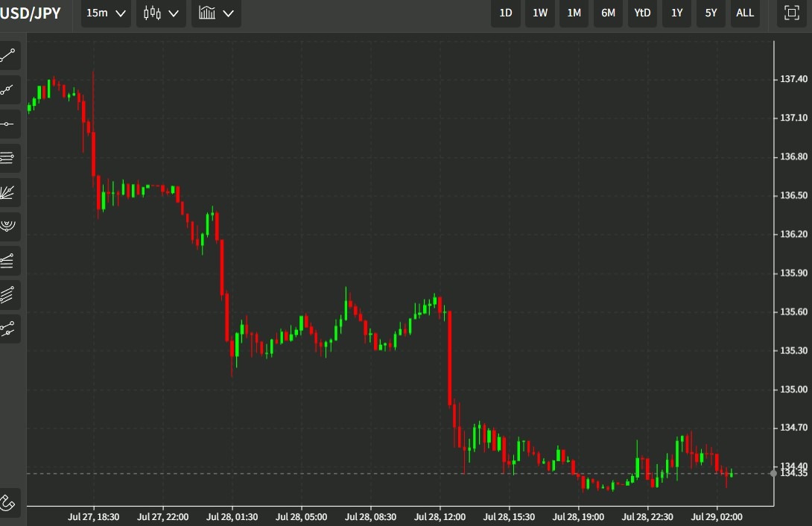Click the Jul 28, 15:30 time label
This screenshot has height=526, width=812.
(x=509, y=516)
